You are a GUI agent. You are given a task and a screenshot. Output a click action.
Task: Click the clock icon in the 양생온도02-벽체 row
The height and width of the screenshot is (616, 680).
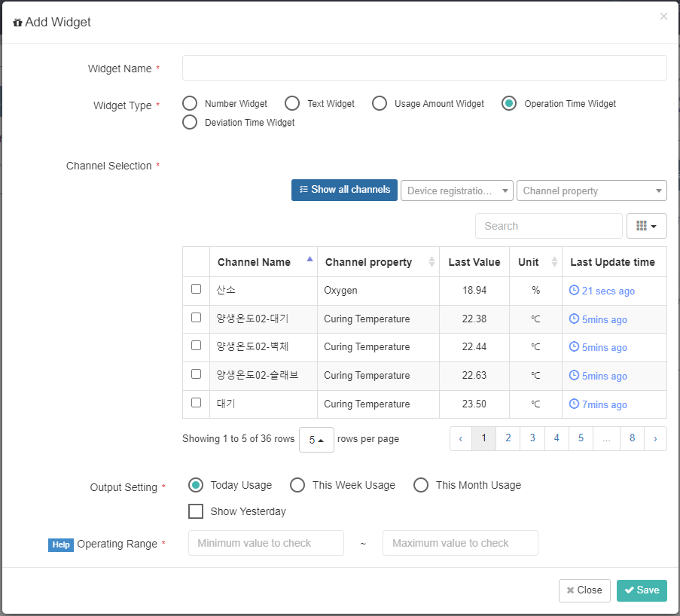tap(574, 346)
